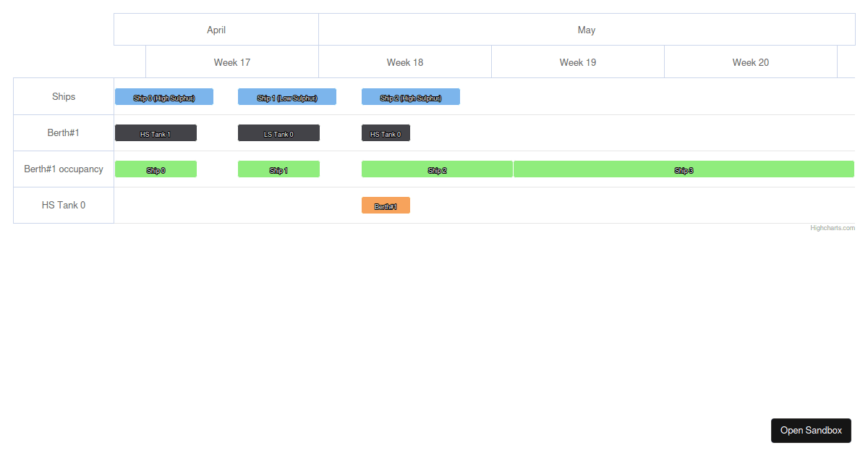The image size is (868, 456).
Task: Click the Week 20 column header
Action: [x=750, y=62]
